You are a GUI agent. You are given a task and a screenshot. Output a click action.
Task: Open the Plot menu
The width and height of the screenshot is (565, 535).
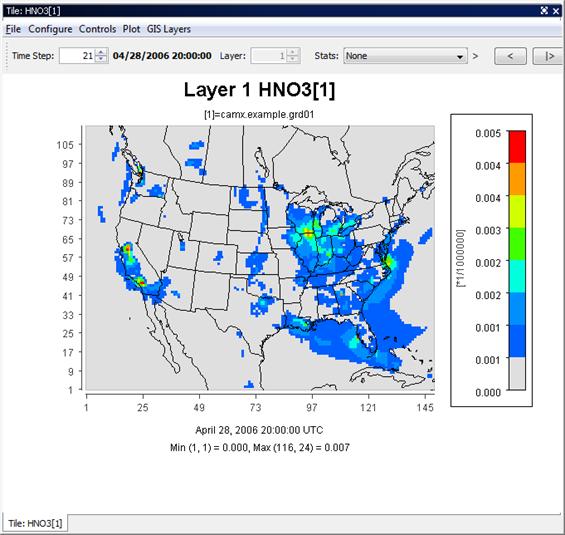tap(131, 29)
